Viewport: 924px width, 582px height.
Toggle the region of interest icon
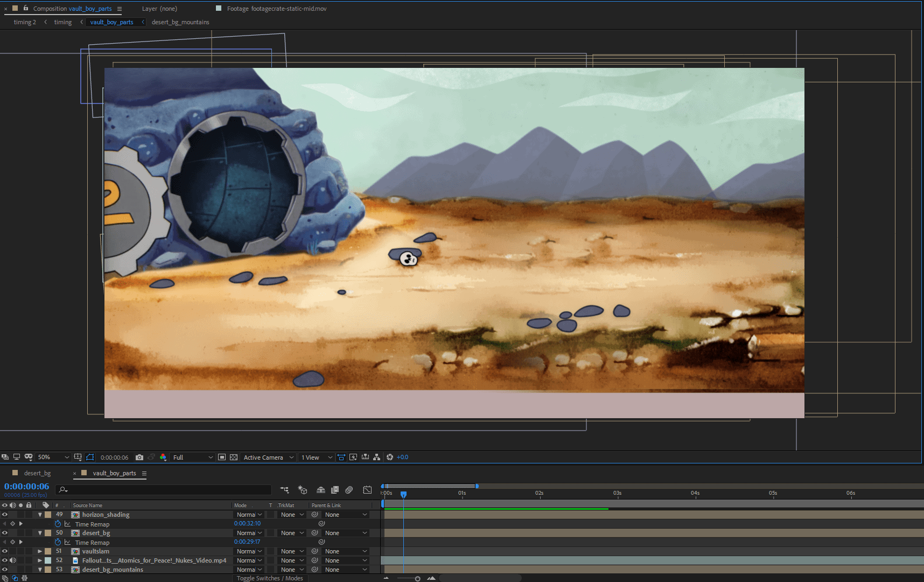pyautogui.click(x=222, y=457)
